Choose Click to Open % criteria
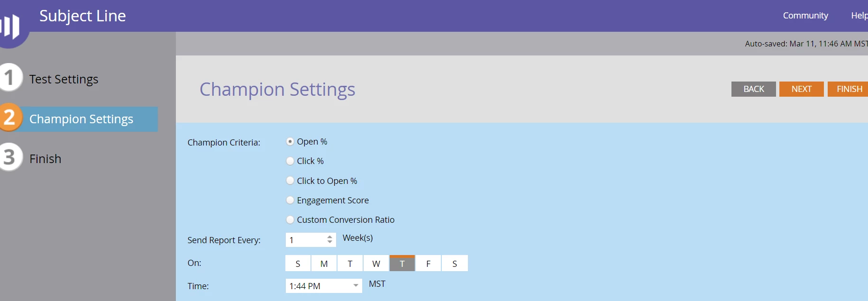 point(290,181)
